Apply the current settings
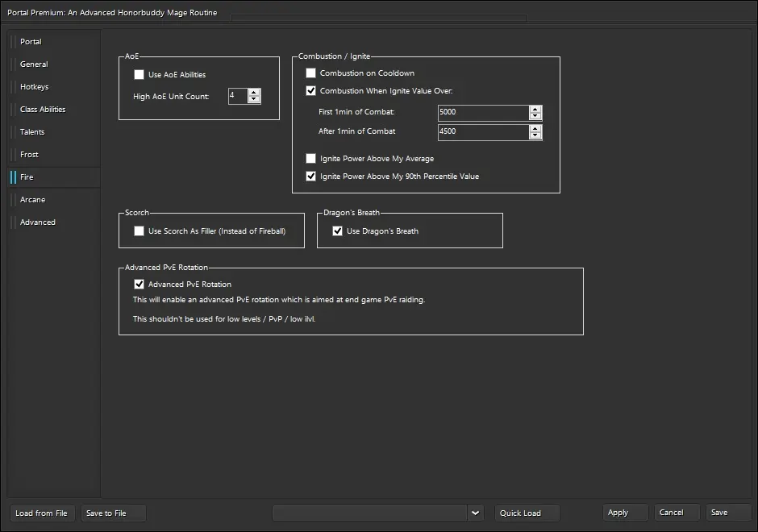This screenshot has height=532, width=758. point(626,512)
